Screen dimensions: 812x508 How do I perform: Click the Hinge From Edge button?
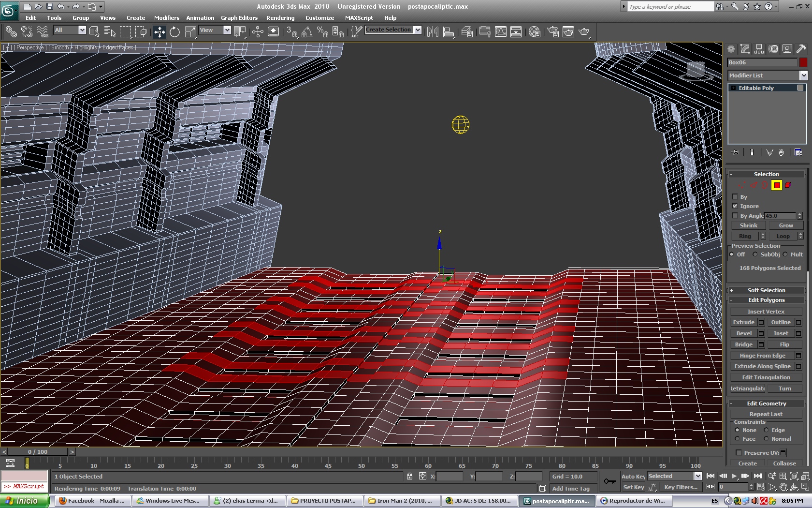pyautogui.click(x=762, y=356)
